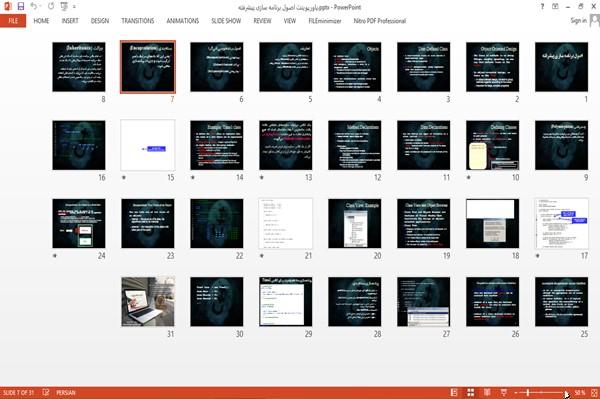Select slide 1 title thumbnail
The image size is (600, 399).
(x=561, y=67)
